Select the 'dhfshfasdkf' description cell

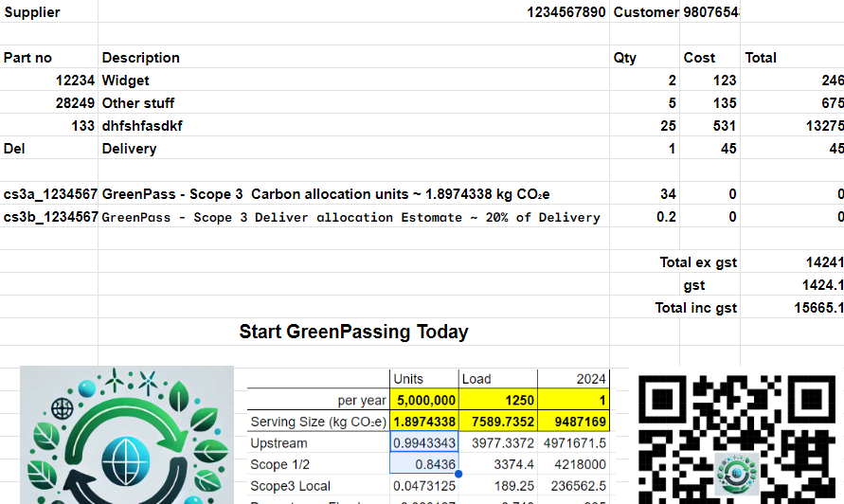tap(353, 125)
